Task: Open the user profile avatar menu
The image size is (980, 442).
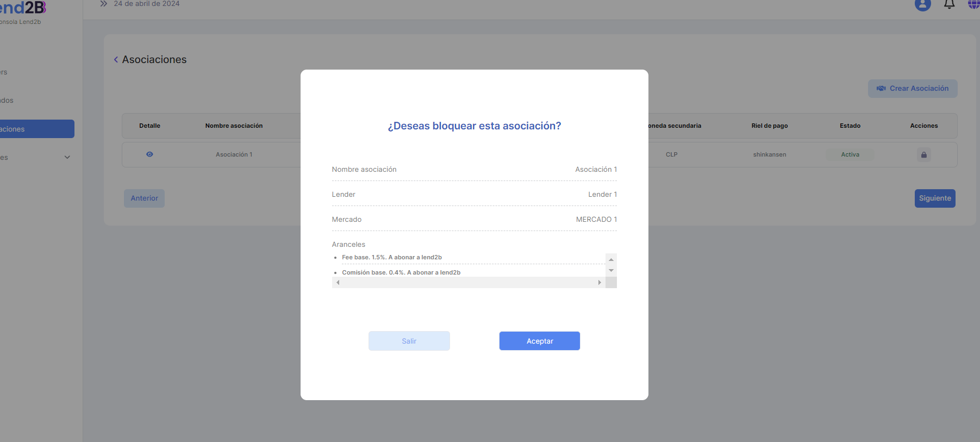Action: [922, 4]
